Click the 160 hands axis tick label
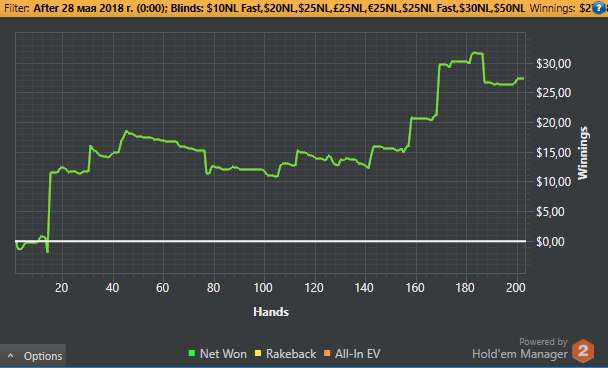Viewport: 608px width, 368px height. pyautogui.click(x=415, y=288)
